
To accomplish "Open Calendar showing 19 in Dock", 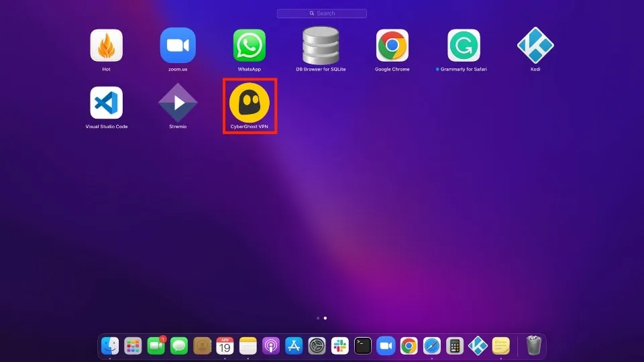I will [225, 346].
